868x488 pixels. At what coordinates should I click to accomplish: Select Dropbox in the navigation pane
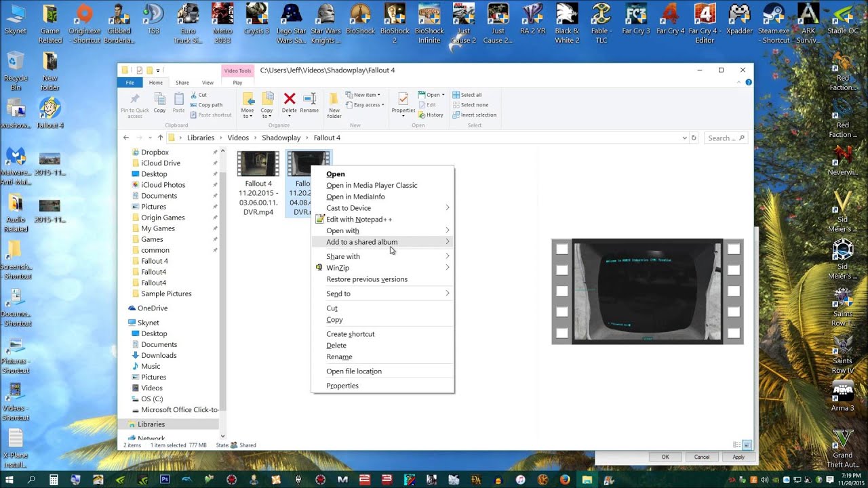(155, 152)
